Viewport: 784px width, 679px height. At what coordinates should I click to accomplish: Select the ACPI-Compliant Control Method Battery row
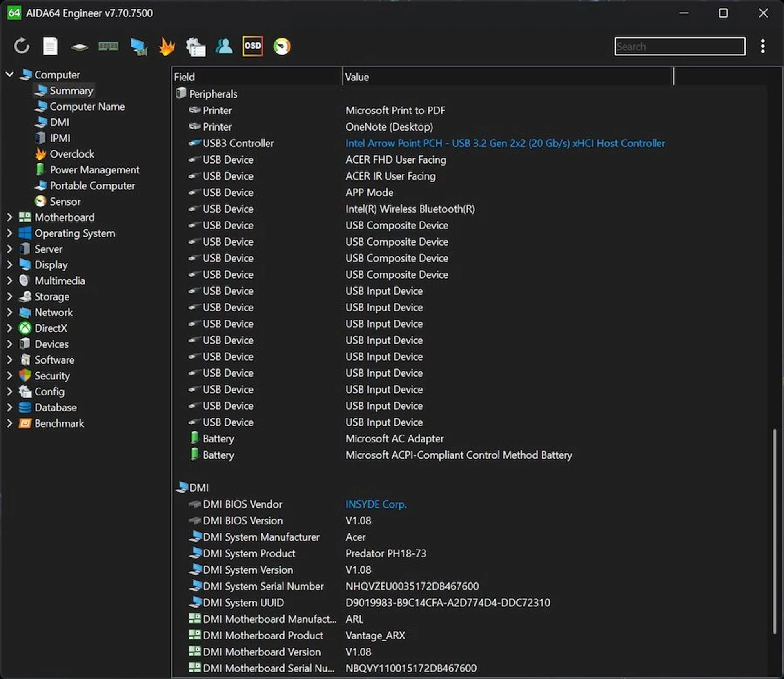[469, 455]
